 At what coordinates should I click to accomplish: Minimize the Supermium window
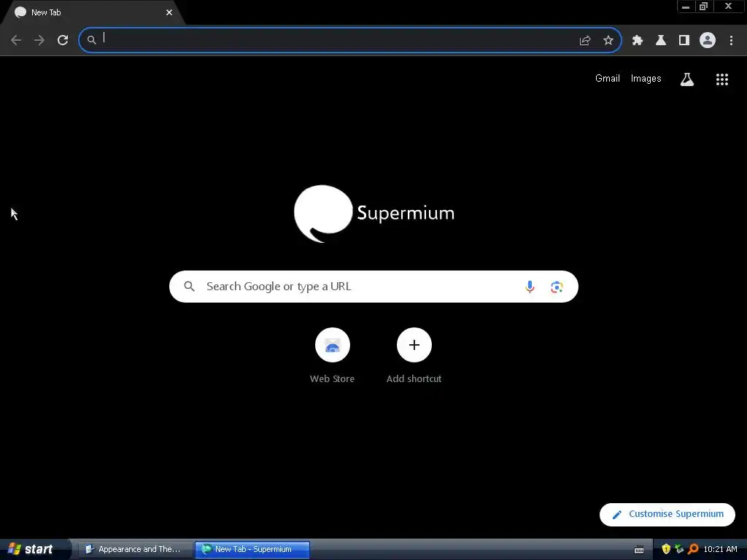pos(686,7)
